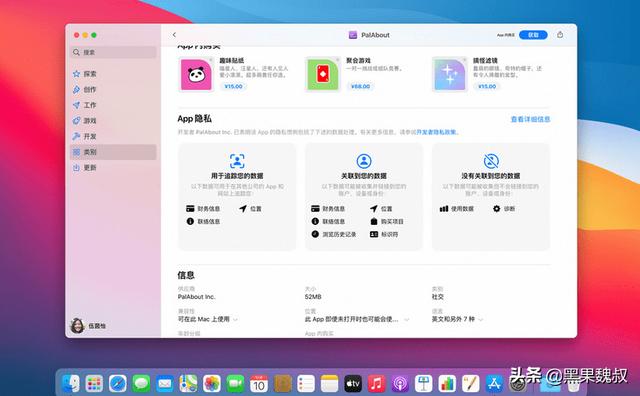Expand the 此 App 即使未打开时 location details
Image resolution: width=640 pixels, height=396 pixels.
pos(406,319)
